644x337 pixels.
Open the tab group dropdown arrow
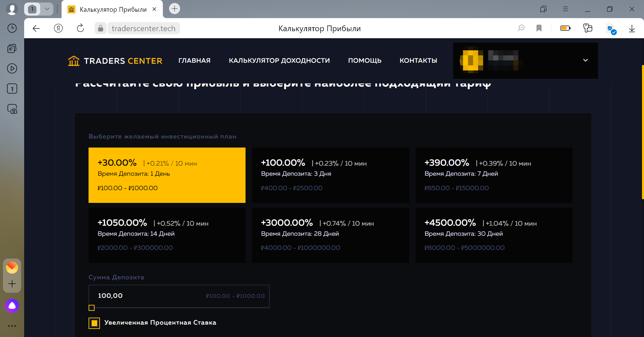coord(47,9)
